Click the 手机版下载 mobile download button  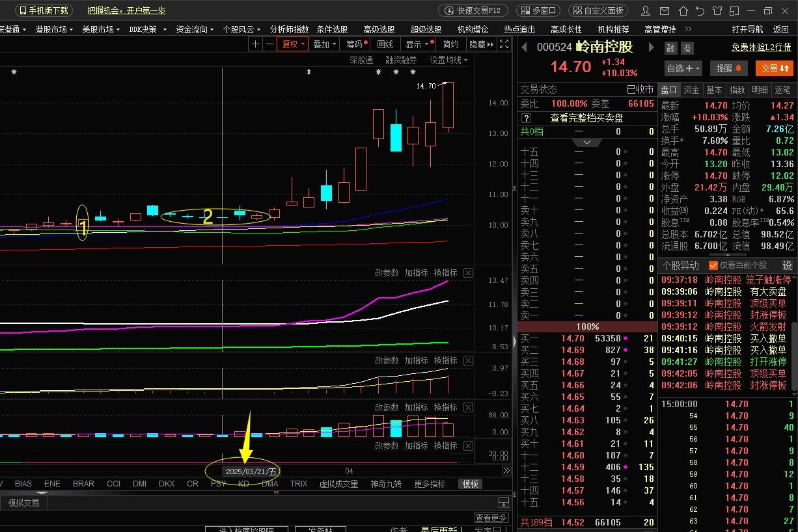click(x=43, y=10)
